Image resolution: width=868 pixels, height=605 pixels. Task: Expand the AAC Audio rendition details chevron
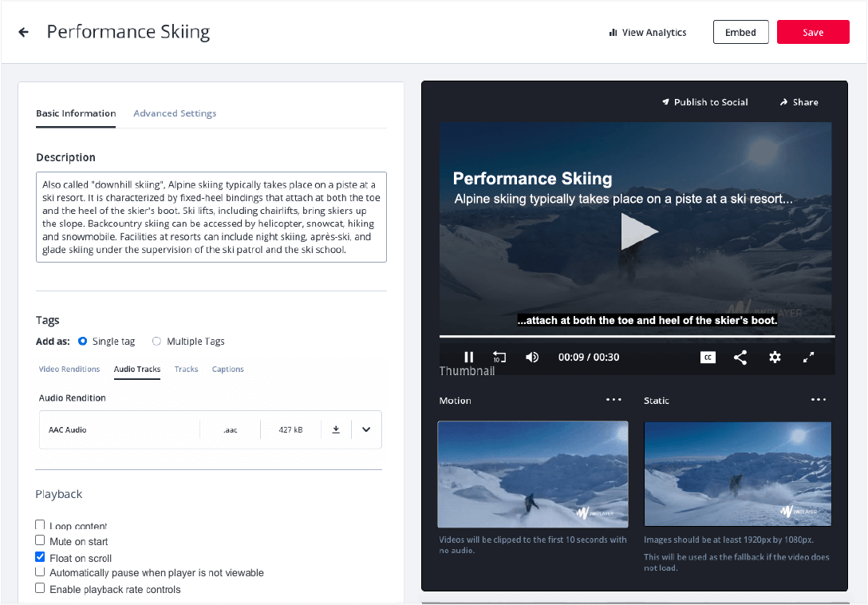(x=366, y=429)
